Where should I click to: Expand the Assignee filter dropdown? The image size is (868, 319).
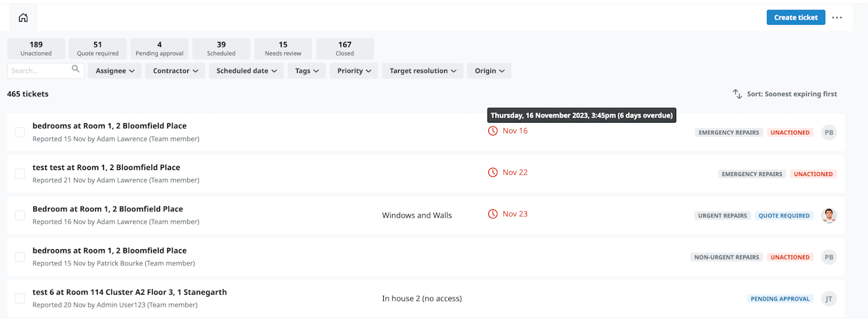[x=115, y=70]
